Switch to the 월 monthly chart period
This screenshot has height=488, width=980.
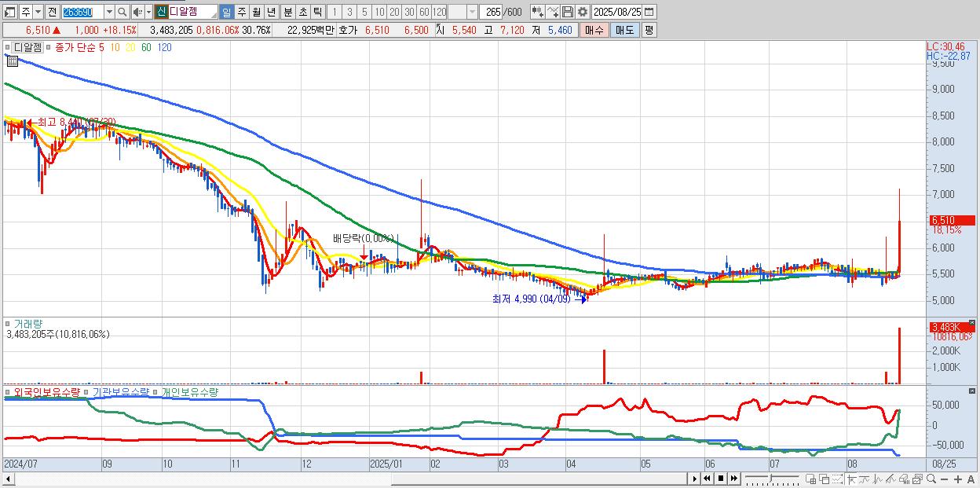[x=256, y=12]
